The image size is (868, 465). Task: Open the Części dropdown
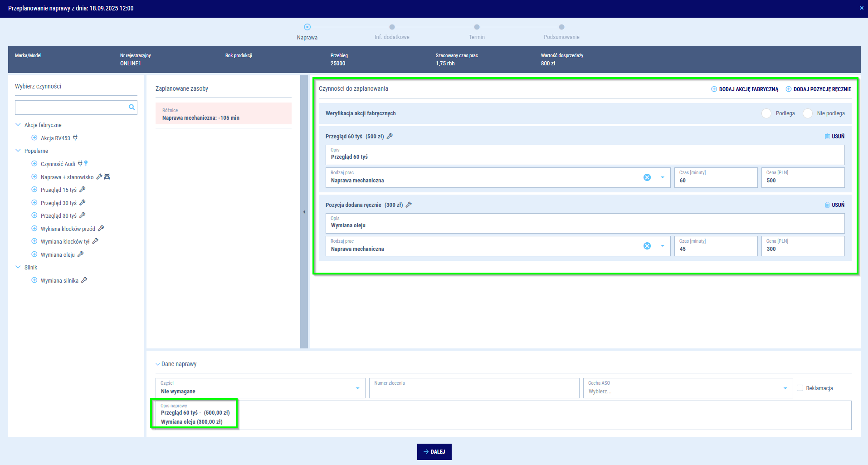coord(357,388)
